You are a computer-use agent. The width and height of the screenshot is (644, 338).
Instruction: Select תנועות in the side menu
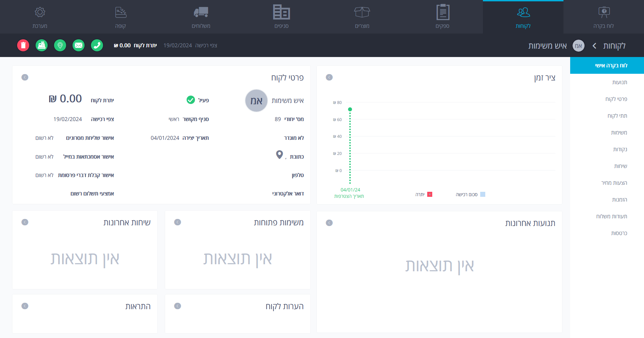[x=620, y=82]
